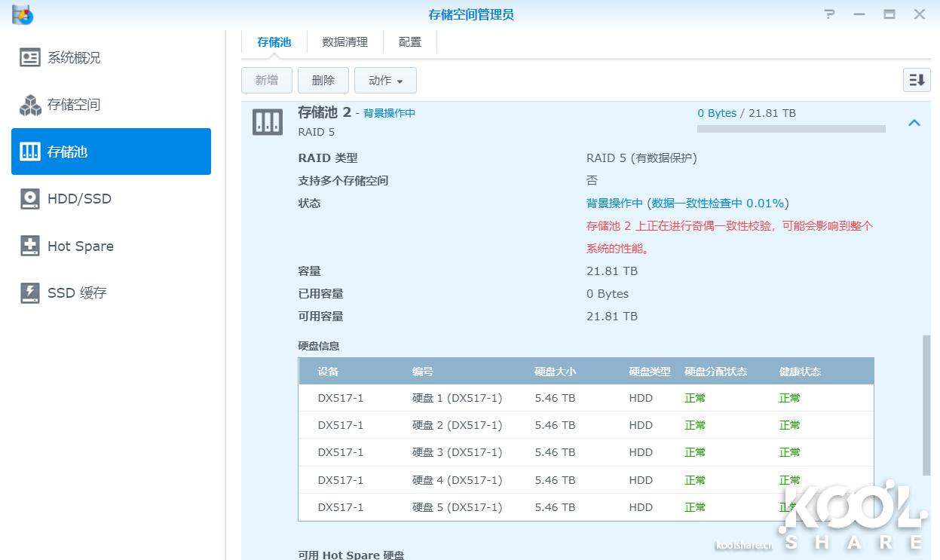Click the 系统概况 overview icon in sidebar
Screen dimensions: 940x560
pyautogui.click(x=30, y=57)
